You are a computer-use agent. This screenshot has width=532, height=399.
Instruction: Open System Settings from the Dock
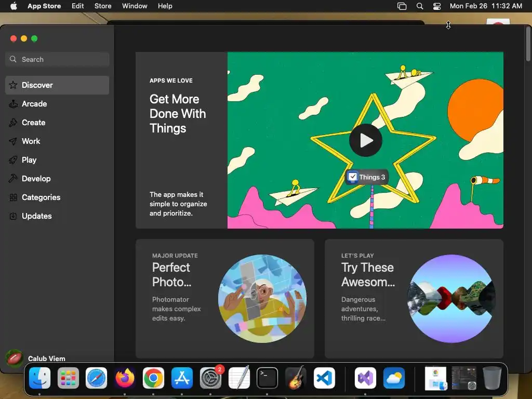tap(210, 378)
